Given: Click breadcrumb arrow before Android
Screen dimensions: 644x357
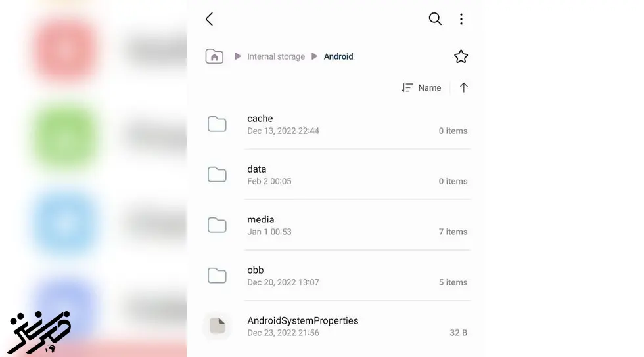Looking at the screenshot, I should (x=314, y=56).
